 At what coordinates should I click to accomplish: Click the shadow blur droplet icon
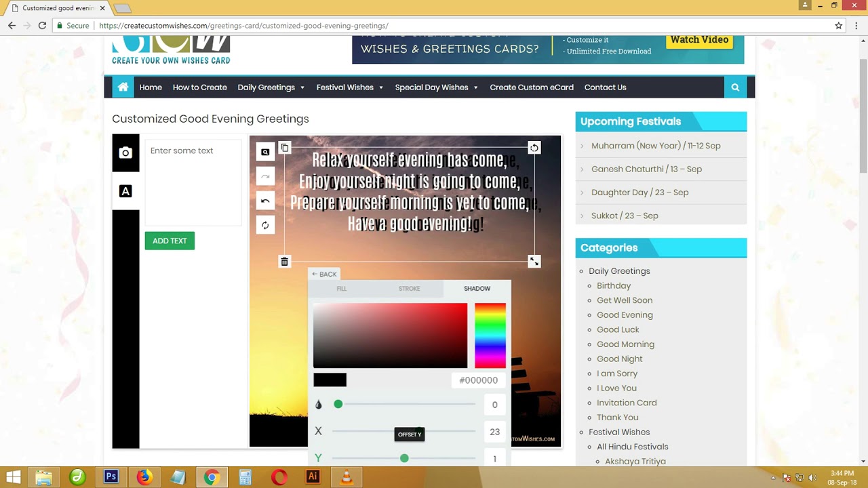coord(319,405)
